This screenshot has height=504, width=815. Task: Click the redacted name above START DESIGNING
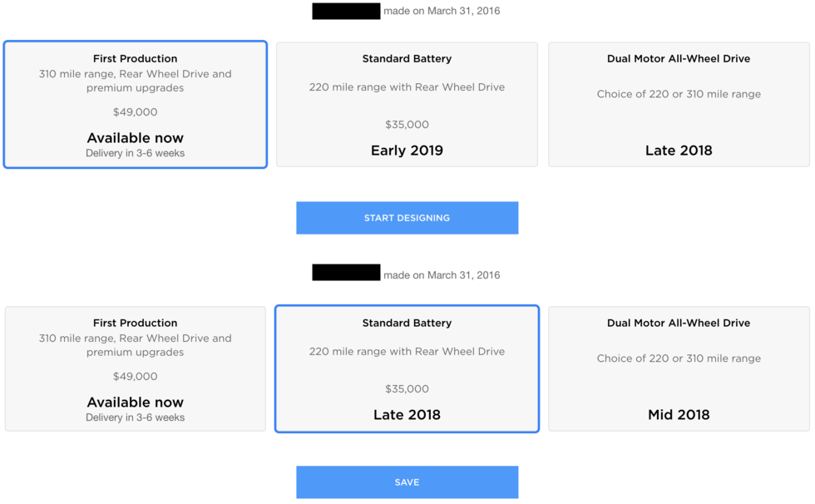pos(346,12)
